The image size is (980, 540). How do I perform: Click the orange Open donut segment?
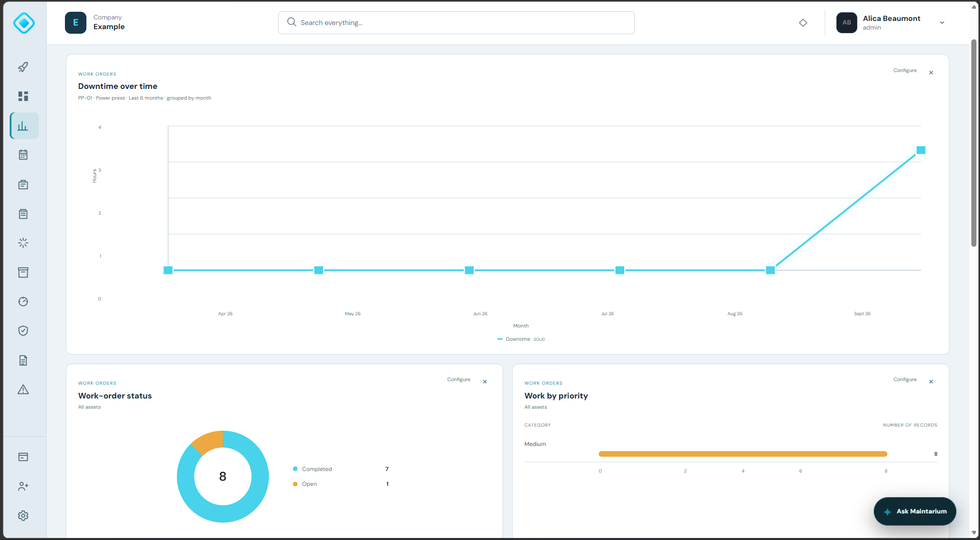210,441
